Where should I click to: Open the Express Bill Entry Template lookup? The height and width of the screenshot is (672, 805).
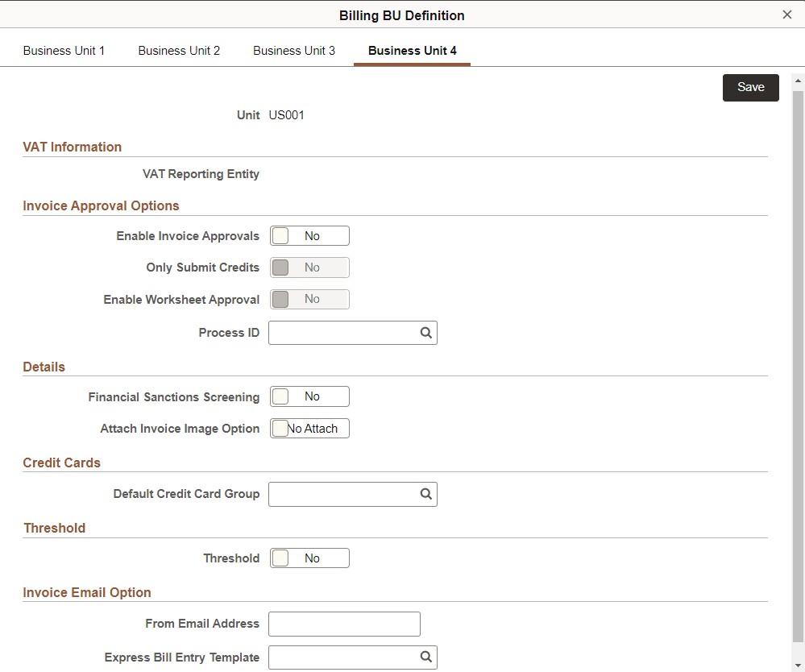tap(426, 657)
